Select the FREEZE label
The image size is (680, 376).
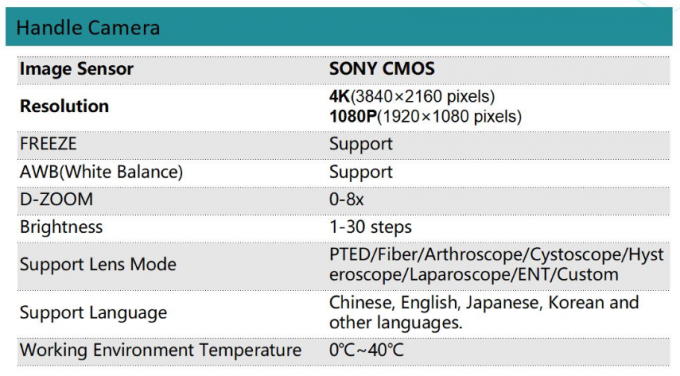pyautogui.click(x=48, y=144)
